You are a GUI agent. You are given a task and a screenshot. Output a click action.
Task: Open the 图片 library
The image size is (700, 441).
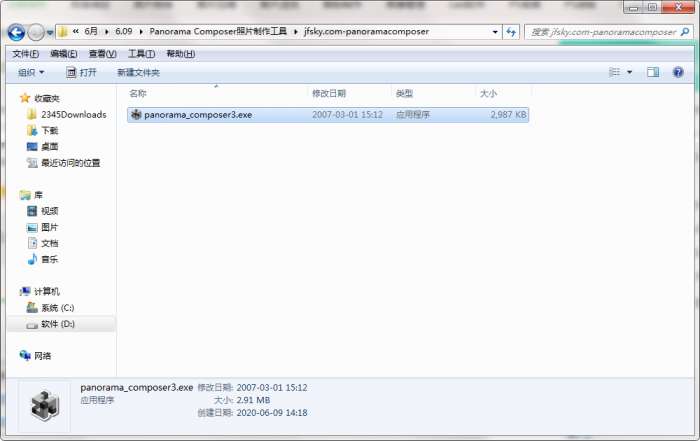pos(50,227)
